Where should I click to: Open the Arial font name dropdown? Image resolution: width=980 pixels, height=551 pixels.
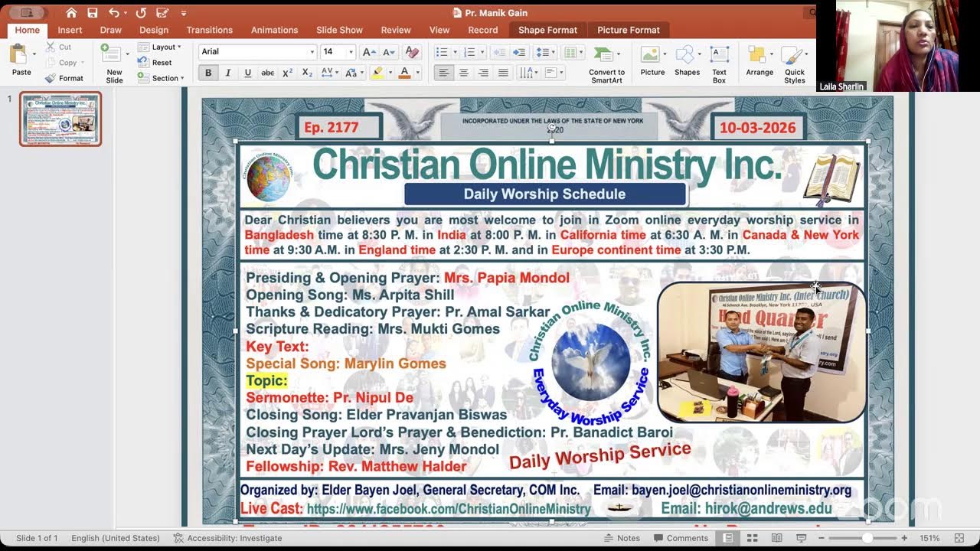pos(312,51)
